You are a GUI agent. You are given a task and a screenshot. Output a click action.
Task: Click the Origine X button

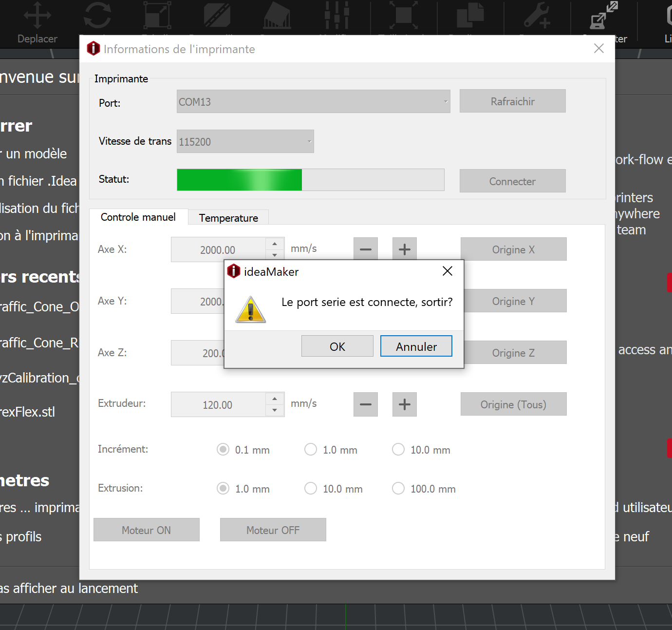(514, 249)
